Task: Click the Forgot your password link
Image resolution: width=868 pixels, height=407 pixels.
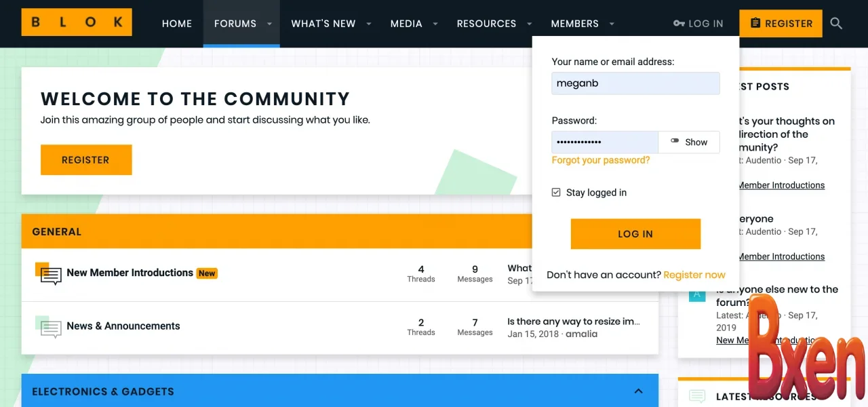Action: pyautogui.click(x=600, y=160)
